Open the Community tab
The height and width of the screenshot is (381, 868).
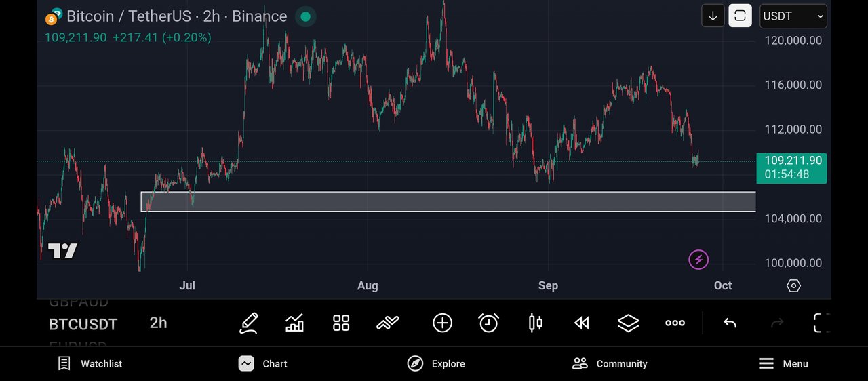[x=610, y=364]
